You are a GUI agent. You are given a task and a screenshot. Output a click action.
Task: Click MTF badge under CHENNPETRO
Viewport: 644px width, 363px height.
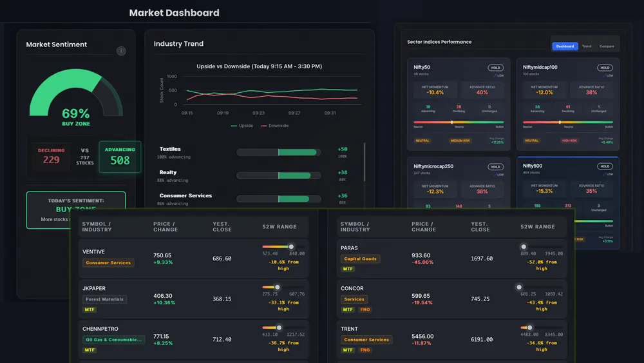coord(90,350)
